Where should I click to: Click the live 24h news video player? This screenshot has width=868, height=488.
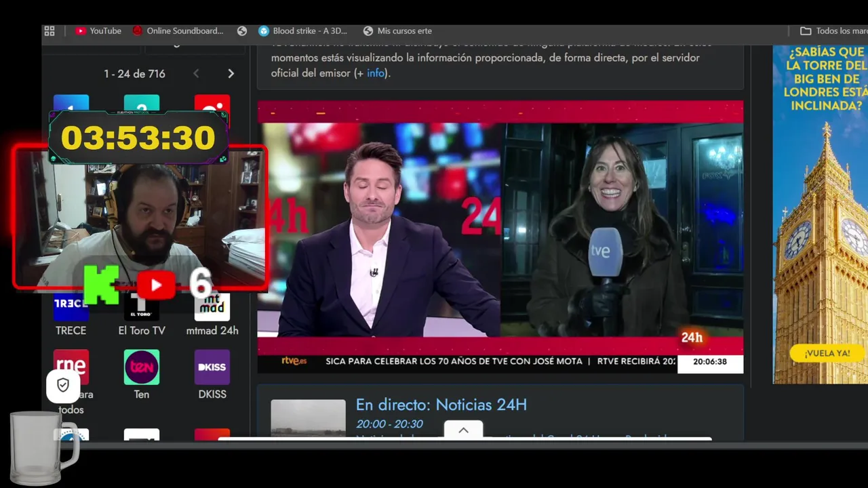500,237
